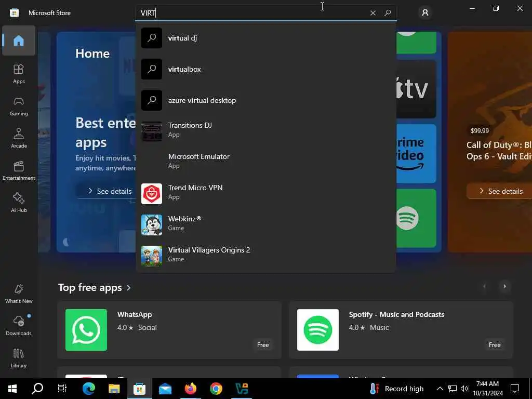Open Spotify - Music and Podcasts card
Screen dimensions: 532x399
[401, 330]
